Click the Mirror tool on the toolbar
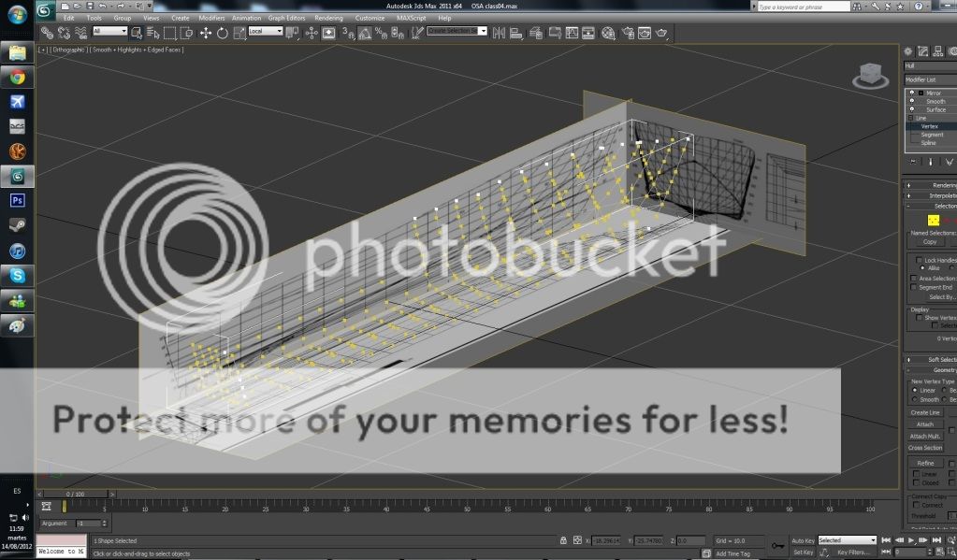Screen dimensions: 957x560 (499, 33)
